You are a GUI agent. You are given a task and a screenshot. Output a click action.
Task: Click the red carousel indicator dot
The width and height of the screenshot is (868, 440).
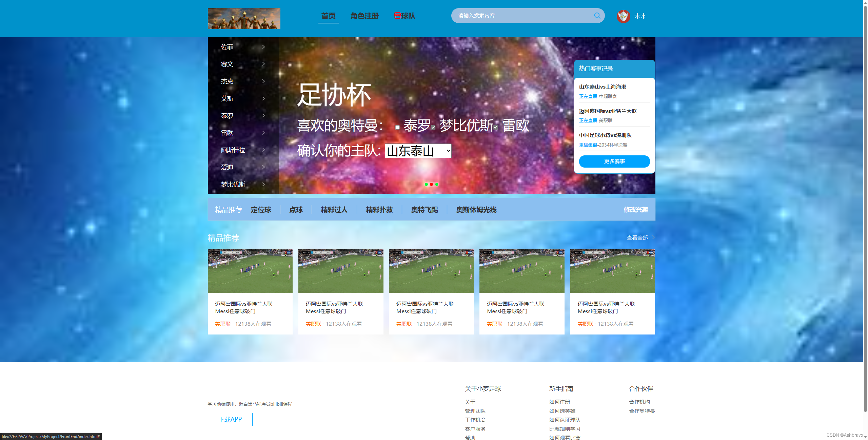pyautogui.click(x=431, y=184)
